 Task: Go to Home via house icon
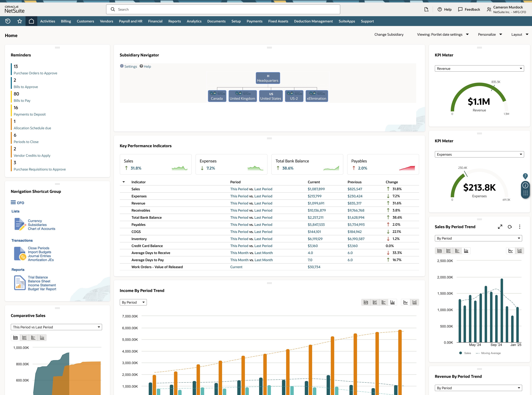coord(31,21)
